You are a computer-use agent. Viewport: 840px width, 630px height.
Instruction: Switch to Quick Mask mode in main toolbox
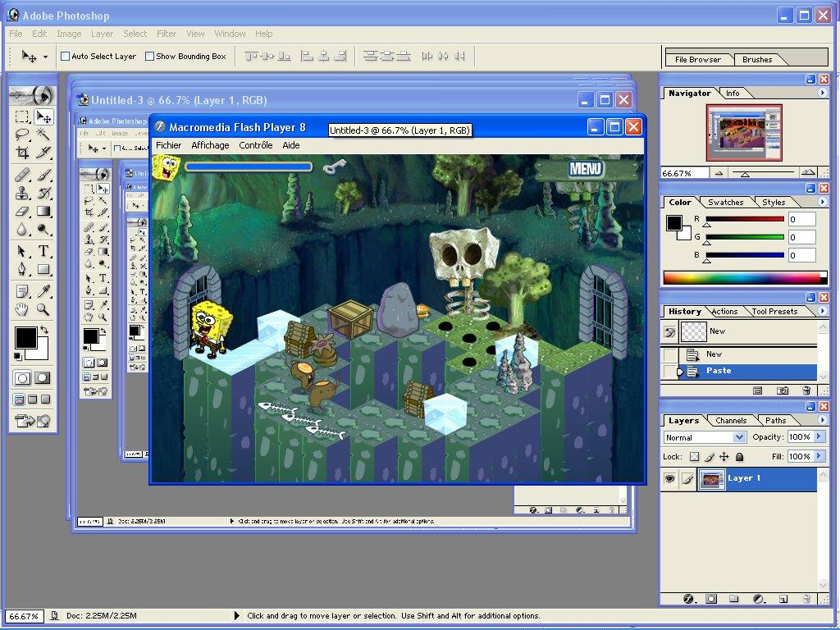[x=43, y=378]
